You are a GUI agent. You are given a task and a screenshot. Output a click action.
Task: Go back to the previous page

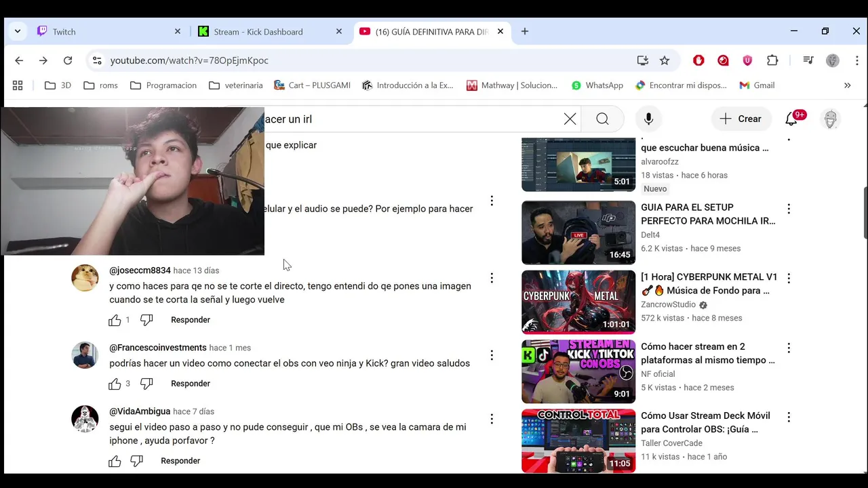[19, 60]
